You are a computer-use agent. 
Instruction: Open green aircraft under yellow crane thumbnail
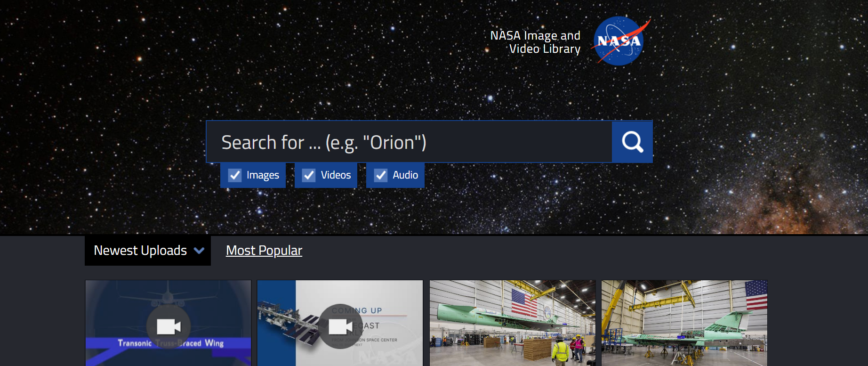(x=684, y=323)
